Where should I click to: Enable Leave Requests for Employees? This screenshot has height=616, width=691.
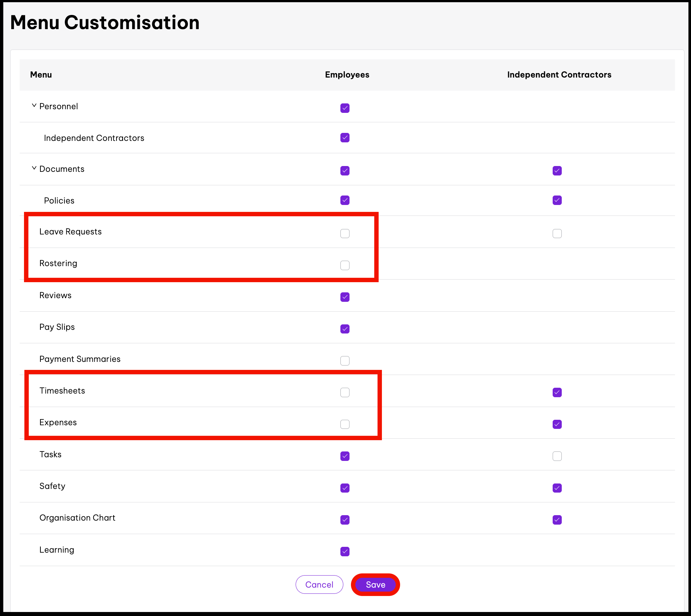(x=345, y=233)
